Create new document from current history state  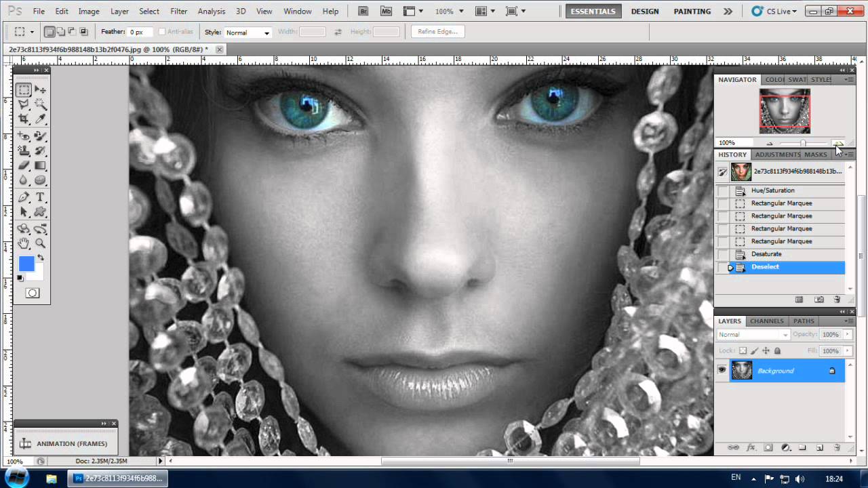pos(799,300)
